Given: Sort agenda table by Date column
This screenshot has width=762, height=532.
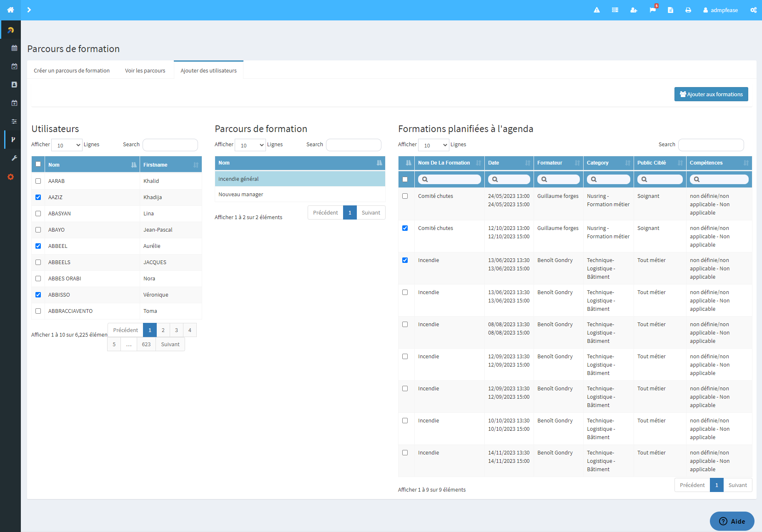Looking at the screenshot, I should 509,163.
